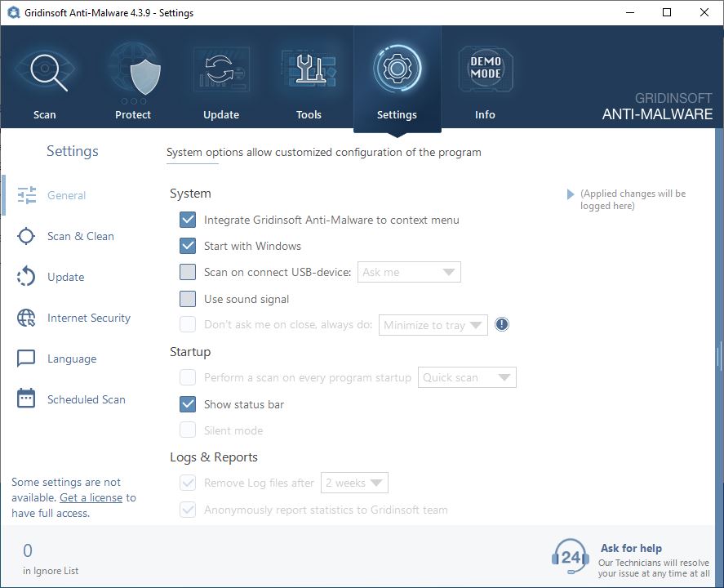
Task: Toggle Integrate Gridinsoft Anti-Malware to context menu
Action: tap(188, 220)
